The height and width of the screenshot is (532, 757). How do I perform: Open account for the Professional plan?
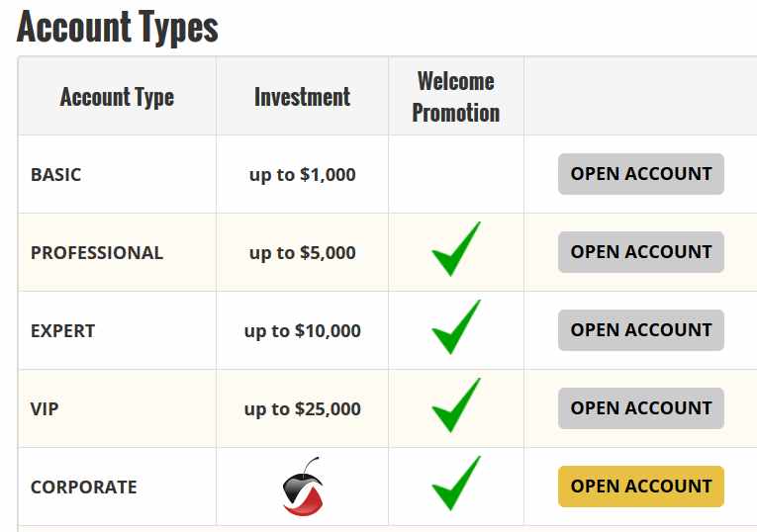coord(640,252)
